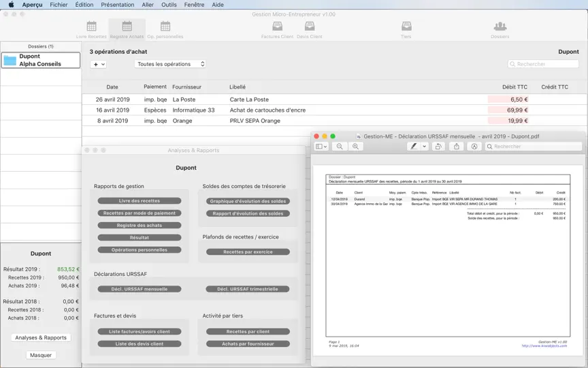Click the main window Rechercher field
This screenshot has height=368, width=588.
pyautogui.click(x=543, y=64)
